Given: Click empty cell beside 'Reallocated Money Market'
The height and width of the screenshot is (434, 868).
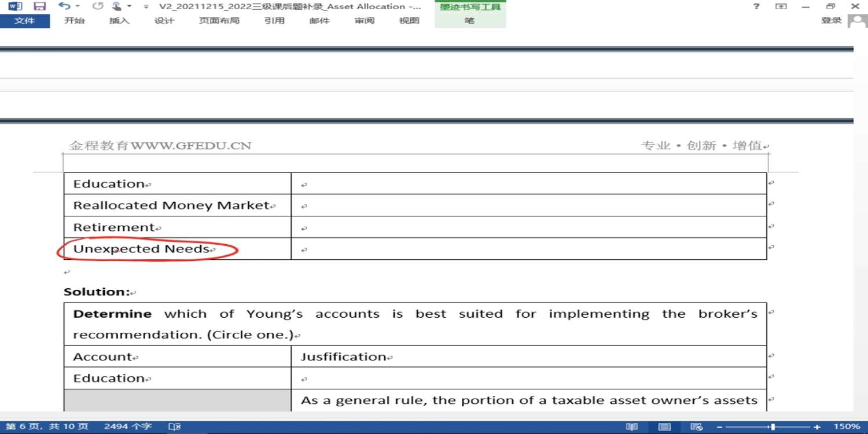Looking at the screenshot, I should (529, 205).
